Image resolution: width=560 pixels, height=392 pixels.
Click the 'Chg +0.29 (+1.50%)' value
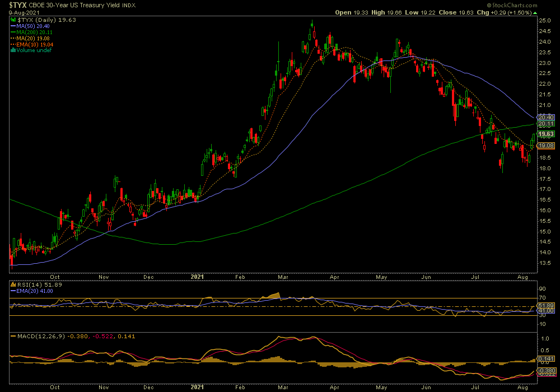tap(504, 12)
